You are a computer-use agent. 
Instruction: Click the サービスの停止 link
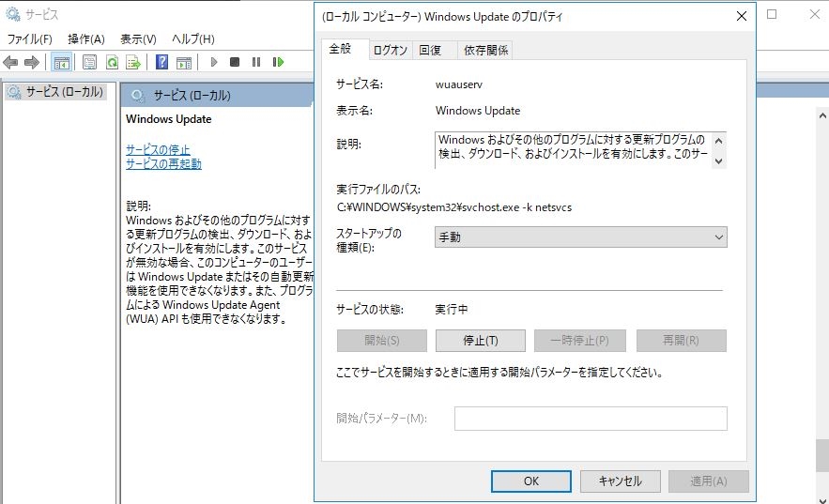pos(158,149)
